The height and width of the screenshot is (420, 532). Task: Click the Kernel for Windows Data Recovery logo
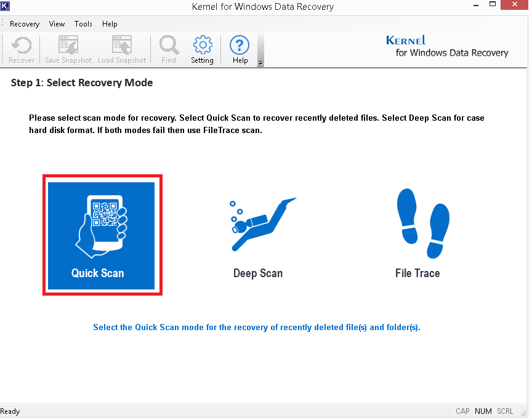[x=447, y=46]
